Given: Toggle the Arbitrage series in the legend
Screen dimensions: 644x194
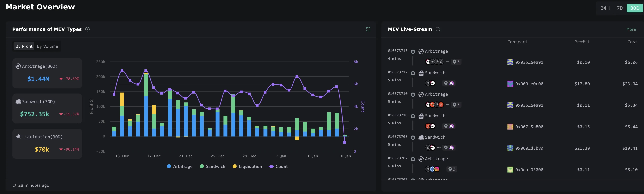Looking at the screenshot, I should [x=180, y=167].
